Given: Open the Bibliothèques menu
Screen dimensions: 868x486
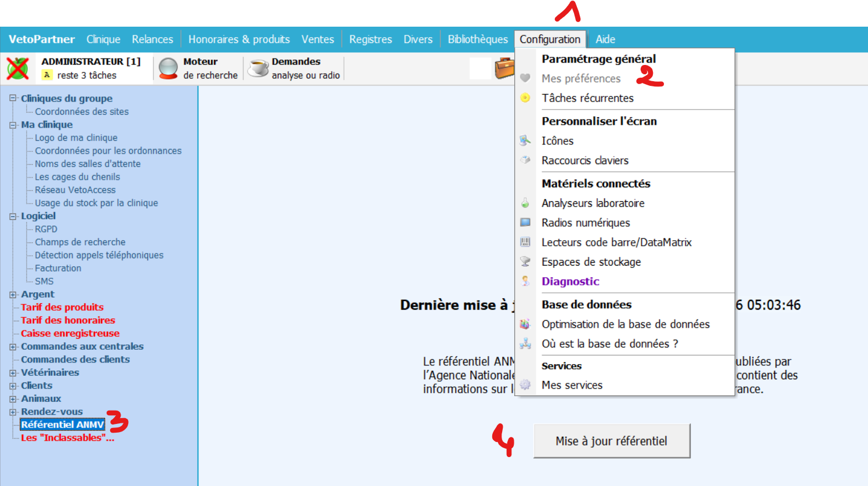Looking at the screenshot, I should [x=477, y=39].
